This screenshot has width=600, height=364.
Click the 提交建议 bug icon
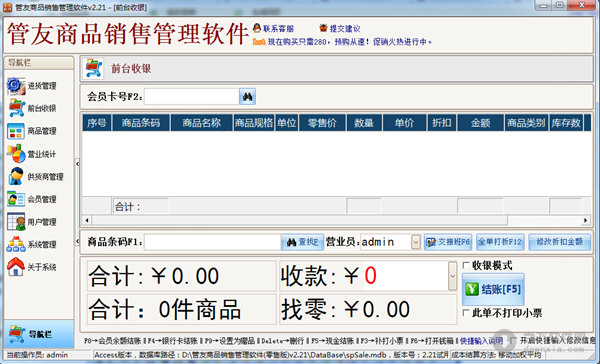323,28
